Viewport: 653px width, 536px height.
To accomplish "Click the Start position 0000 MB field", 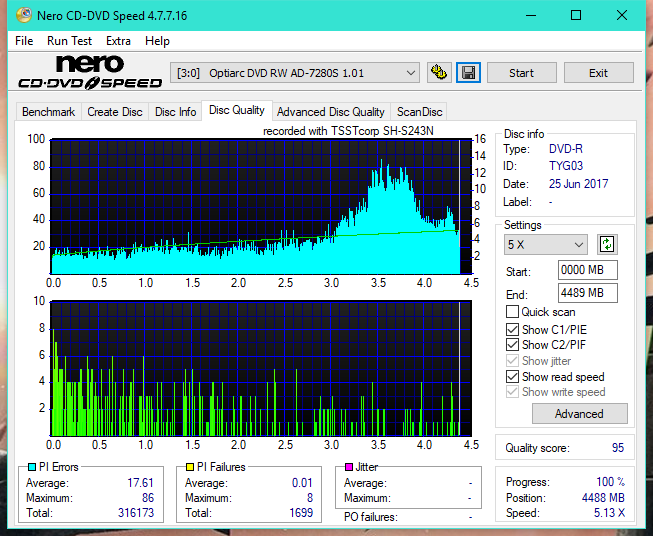I will click(587, 270).
